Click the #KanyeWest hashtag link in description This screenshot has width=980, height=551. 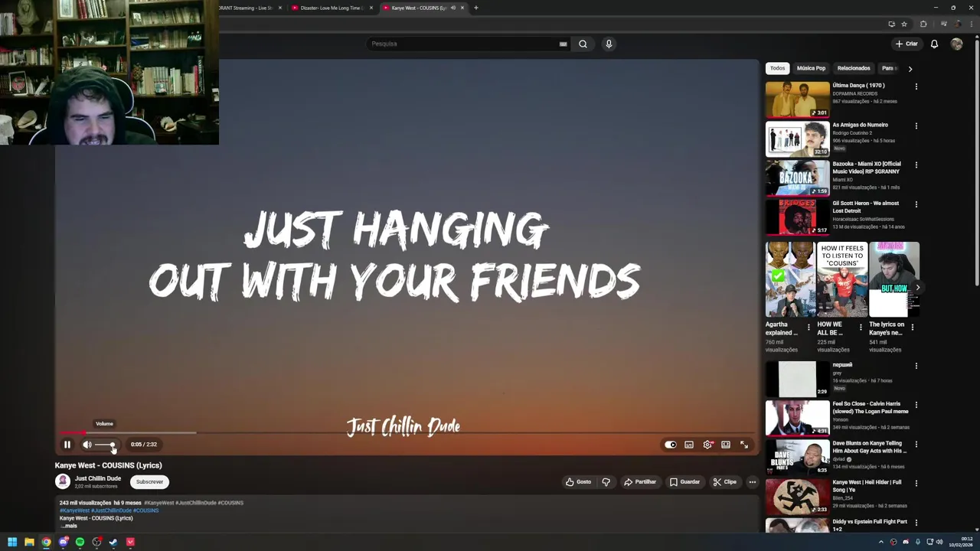pos(74,510)
